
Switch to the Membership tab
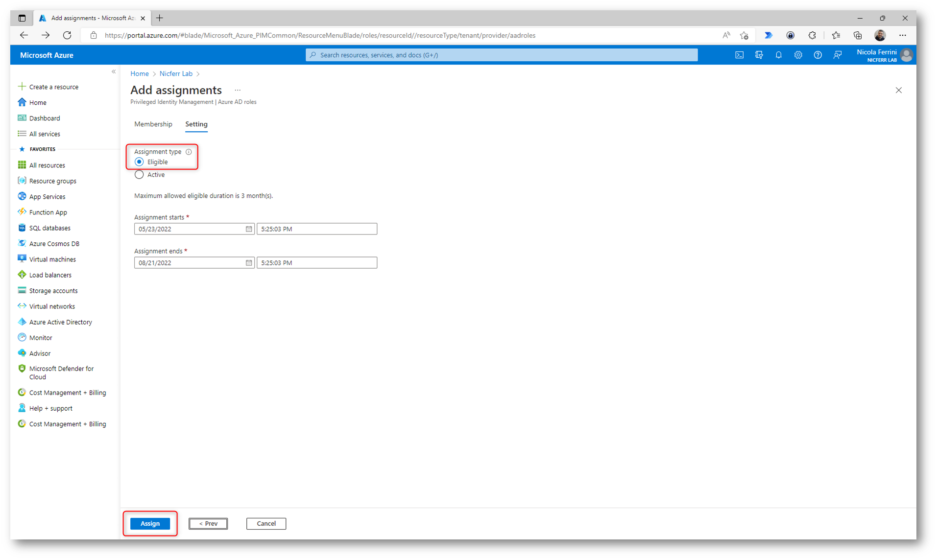tap(153, 124)
